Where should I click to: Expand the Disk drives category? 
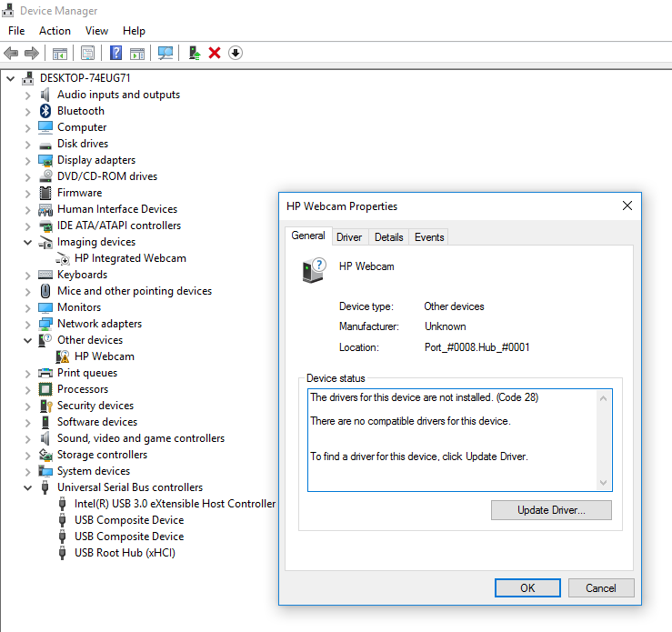click(x=28, y=145)
